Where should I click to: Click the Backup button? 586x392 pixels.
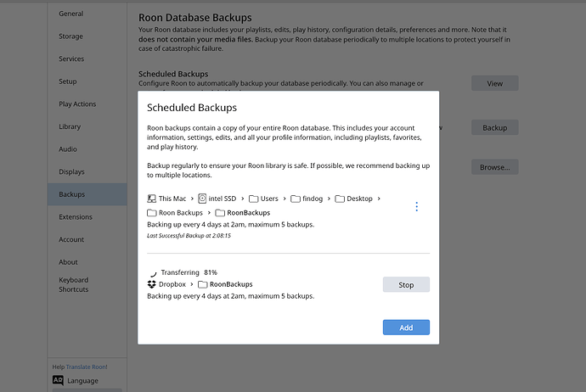tap(494, 127)
